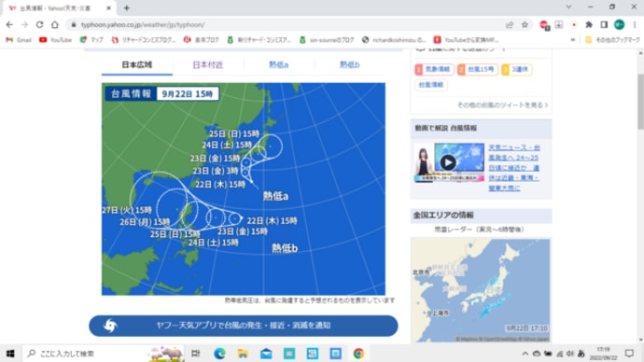Click the 台風情報 tag
644x362 pixels.
pyautogui.click(x=431, y=85)
